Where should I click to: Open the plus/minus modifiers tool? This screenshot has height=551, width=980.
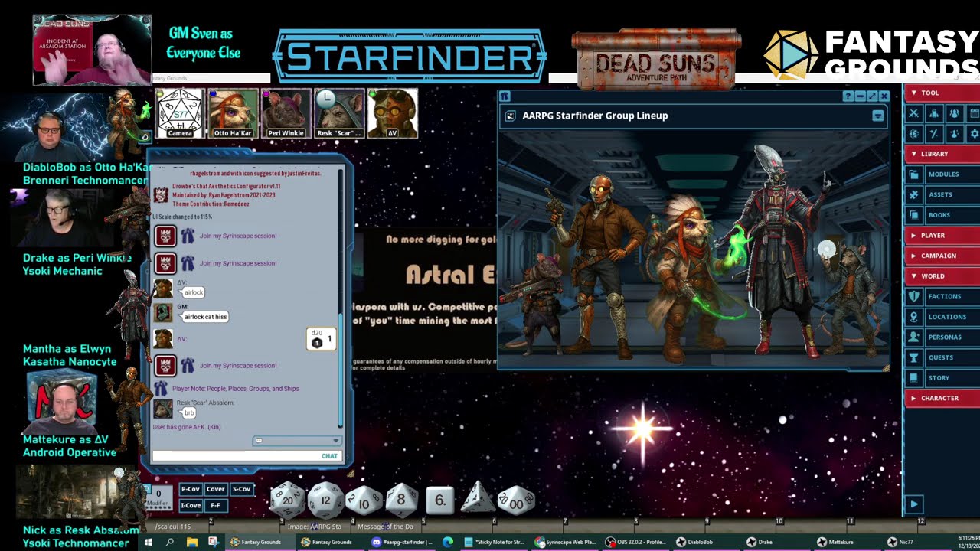pos(934,133)
